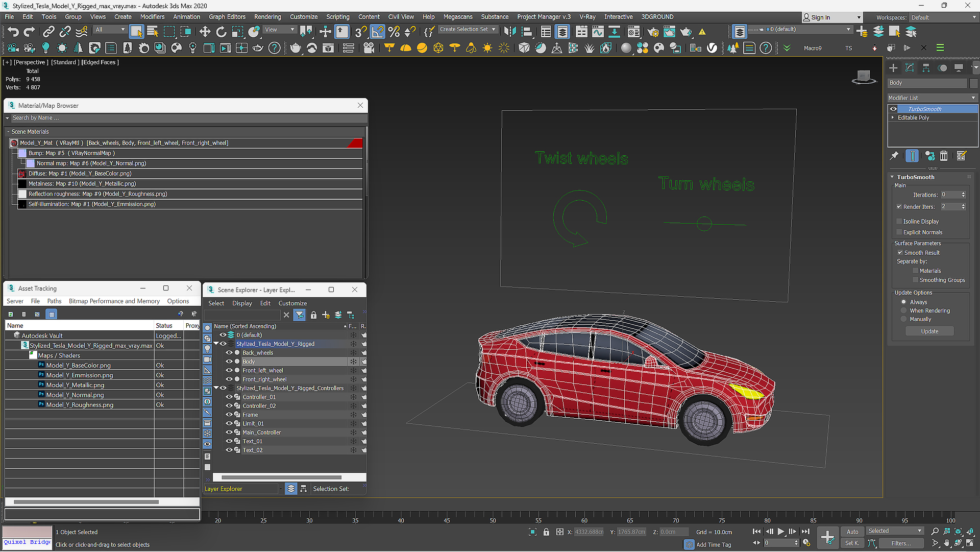Select the Select and Link tool
The width and height of the screenshot is (980, 552).
[48, 32]
